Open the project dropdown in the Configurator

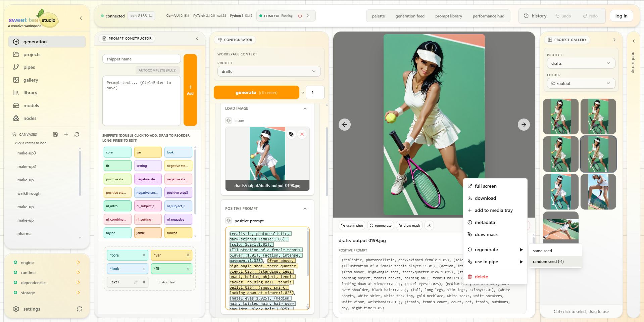(x=268, y=71)
